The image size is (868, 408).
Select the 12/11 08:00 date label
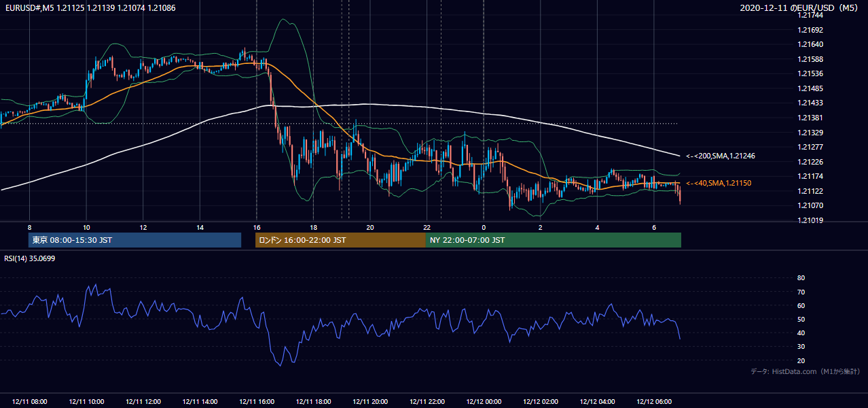[x=29, y=402]
